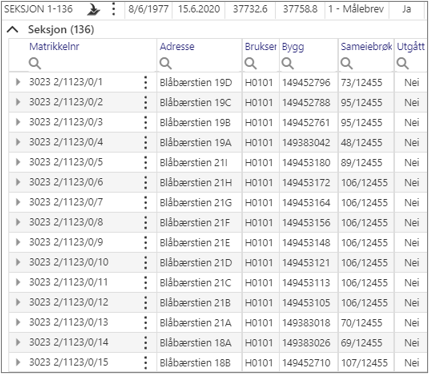The width and height of the screenshot is (429, 374).
Task: Click Sameiebrøk value 48/12455
Action: pos(361,142)
